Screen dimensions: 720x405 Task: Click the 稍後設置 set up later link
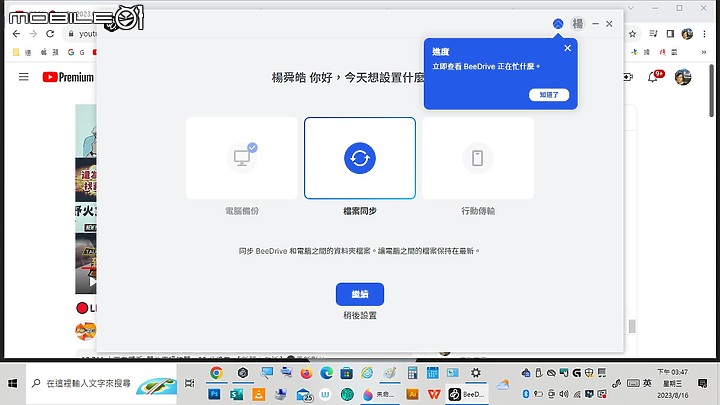[360, 315]
